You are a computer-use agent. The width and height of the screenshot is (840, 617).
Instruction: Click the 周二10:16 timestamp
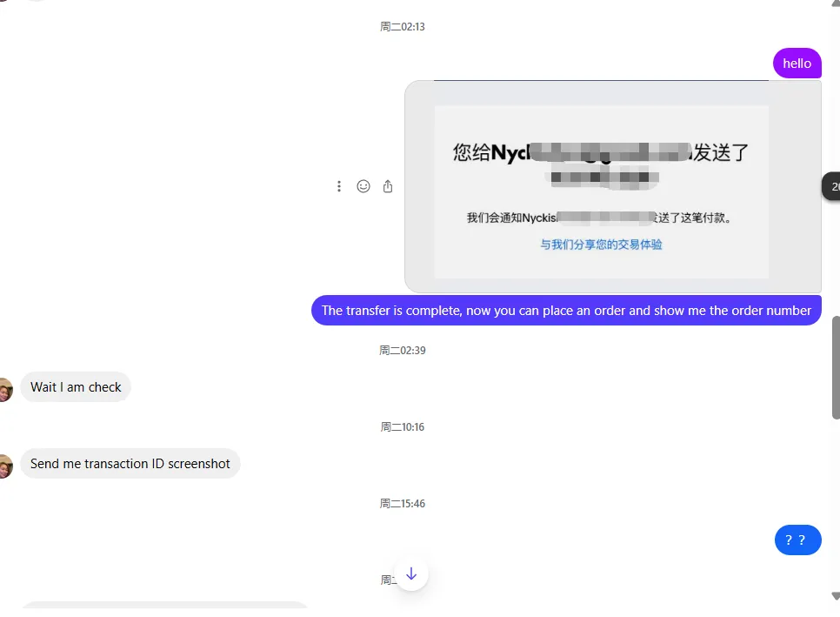coord(403,427)
